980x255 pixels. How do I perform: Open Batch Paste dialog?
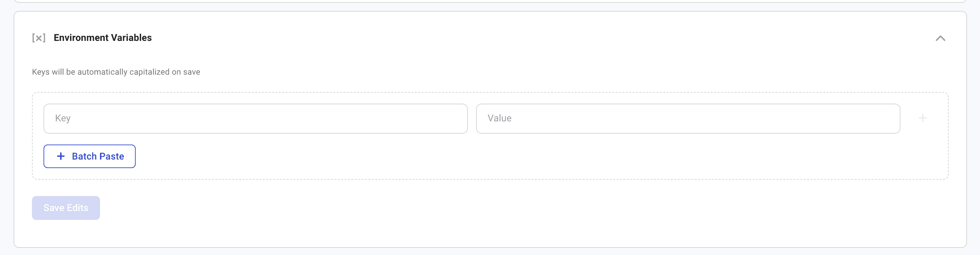pyautogui.click(x=89, y=156)
